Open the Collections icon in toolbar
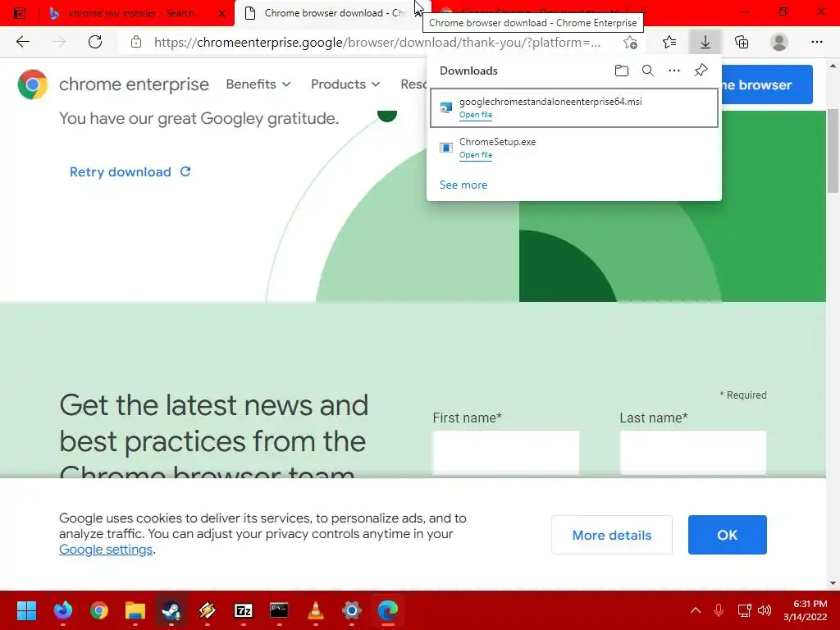This screenshot has height=630, width=840. tap(742, 42)
